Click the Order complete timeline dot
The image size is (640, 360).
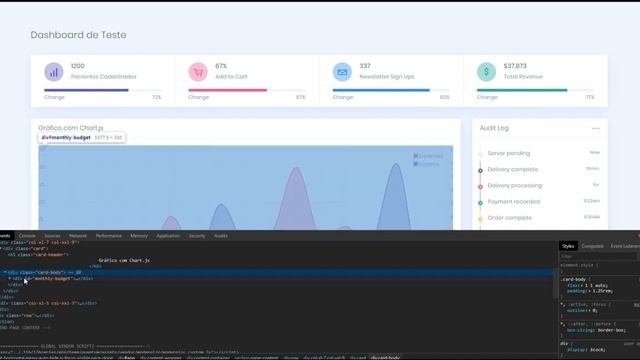pyautogui.click(x=480, y=219)
